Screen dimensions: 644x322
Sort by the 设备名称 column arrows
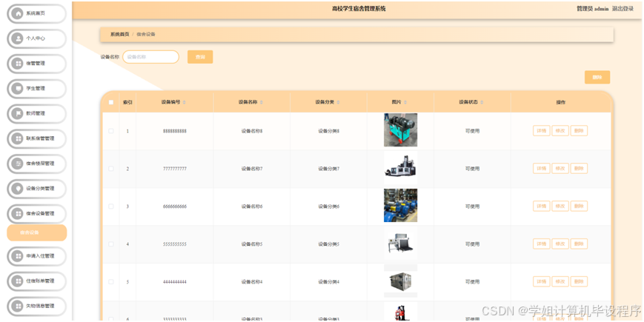coord(261,102)
